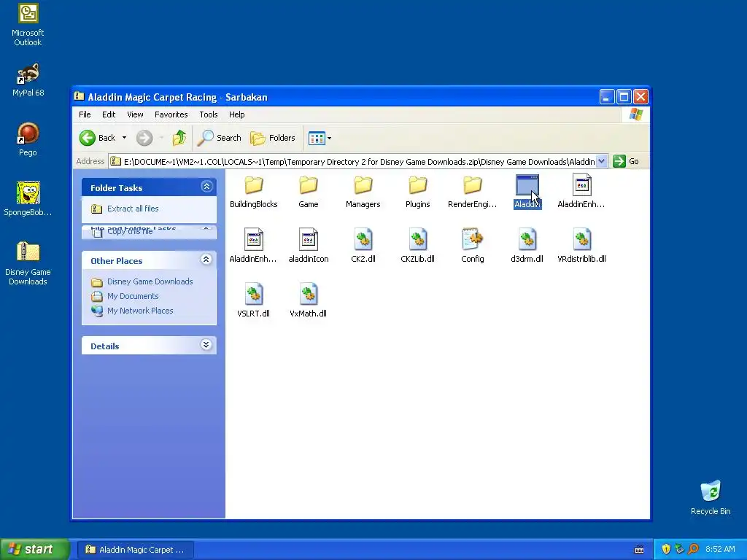
Task: Click the security shield tray icon
Action: [x=666, y=549]
